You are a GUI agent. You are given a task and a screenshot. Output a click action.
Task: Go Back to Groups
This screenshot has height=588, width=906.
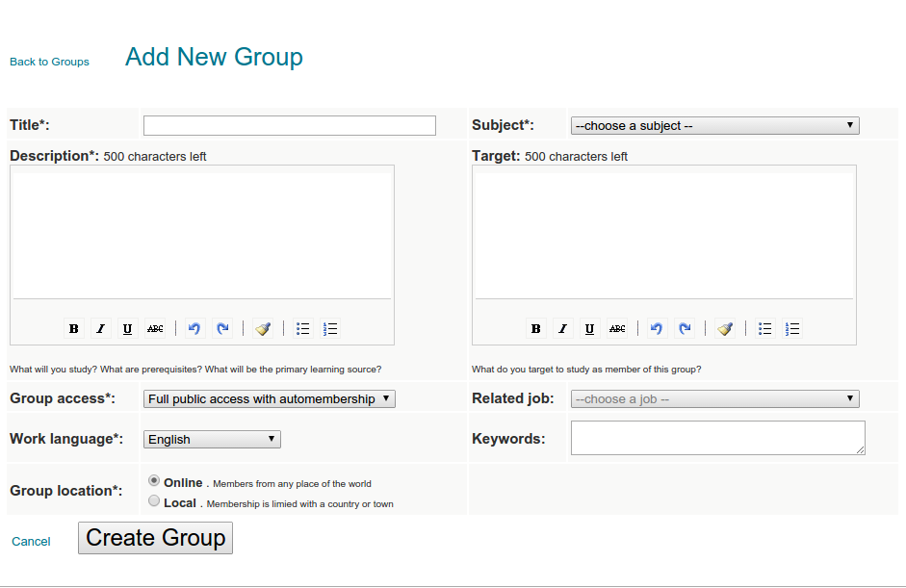point(49,62)
